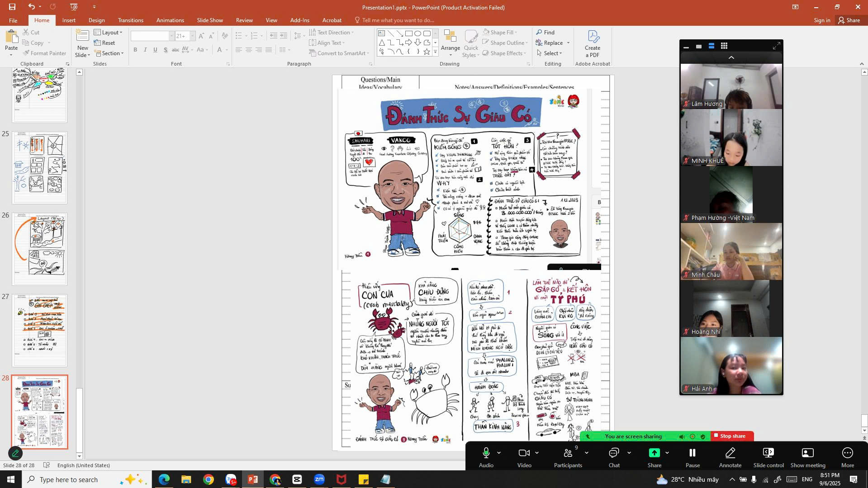
Task: Switch to the Slide Show tab
Action: point(210,20)
